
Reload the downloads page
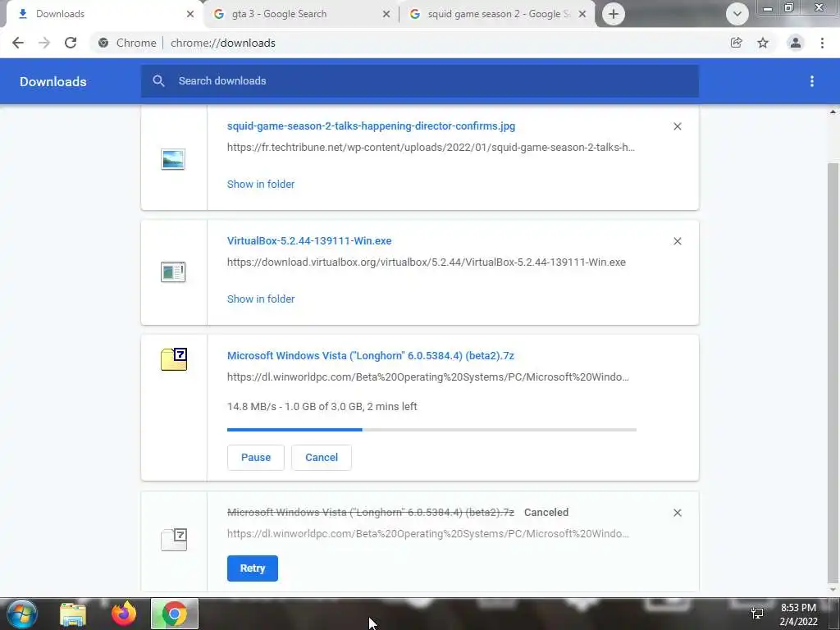point(71,43)
